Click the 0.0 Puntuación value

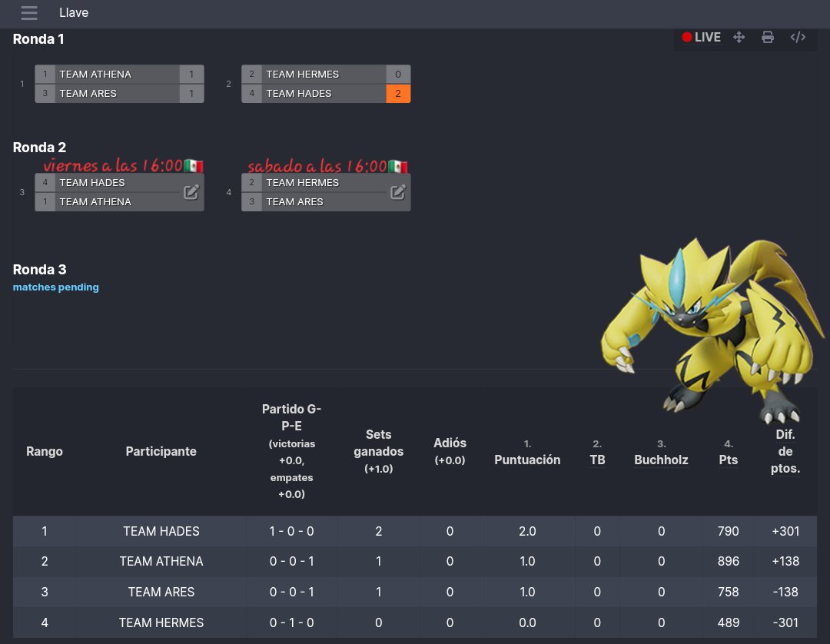point(527,622)
